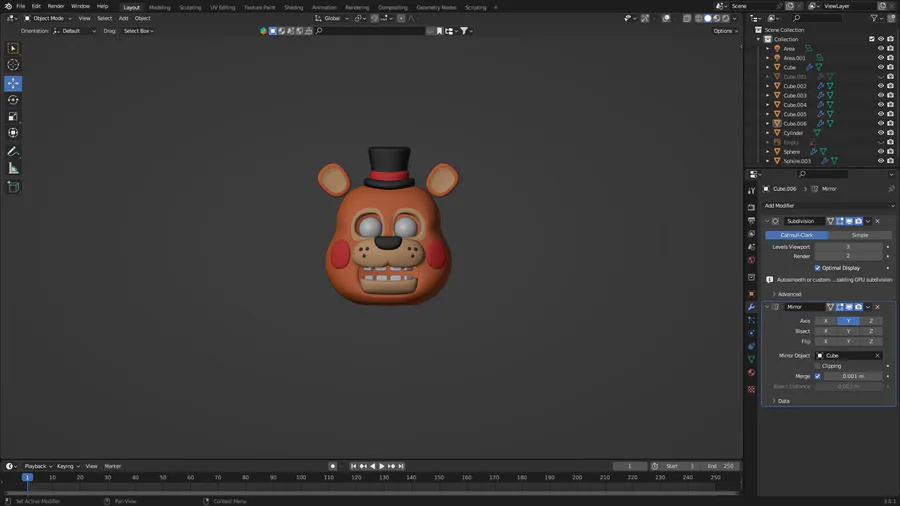Screen dimensions: 900x506
Task: Open the Options dropdown in viewport
Action: 725,31
